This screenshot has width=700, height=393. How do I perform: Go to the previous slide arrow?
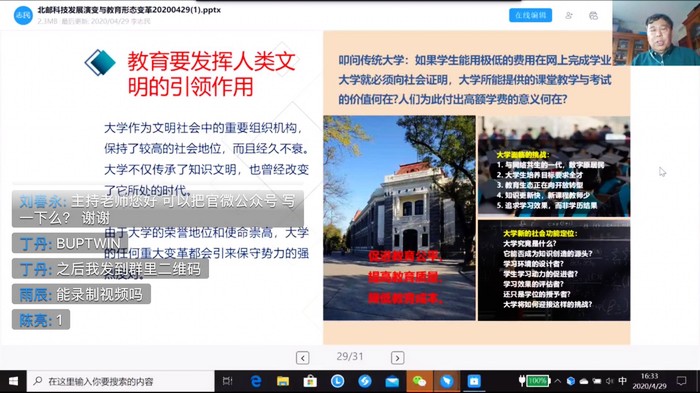coord(302,358)
